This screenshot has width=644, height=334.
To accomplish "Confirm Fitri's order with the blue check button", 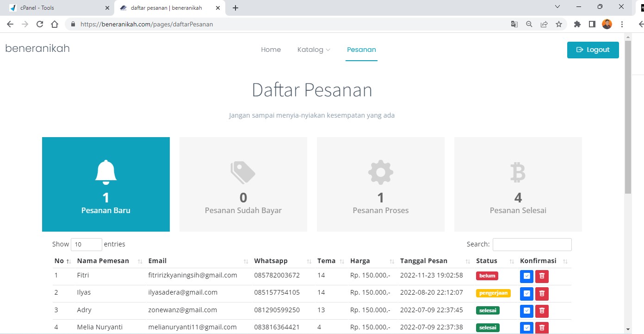I will 526,276.
